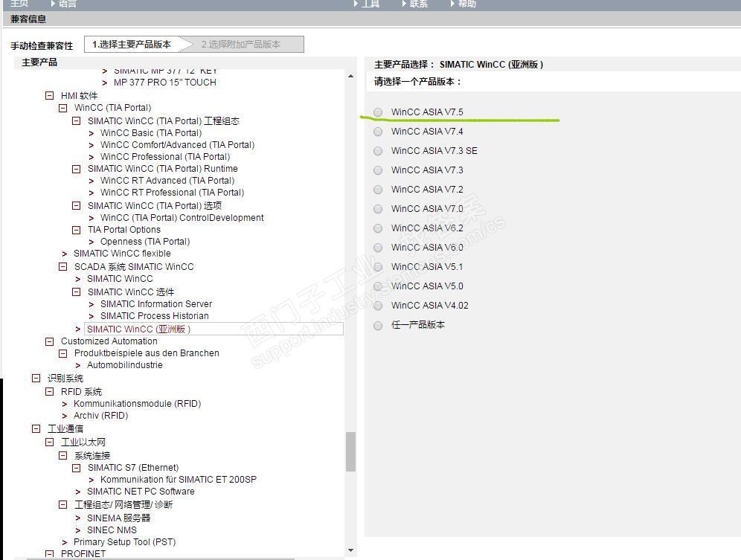Select WinCC ASIA V5.1 radio button
Image resolution: width=741 pixels, height=560 pixels.
pos(378,267)
